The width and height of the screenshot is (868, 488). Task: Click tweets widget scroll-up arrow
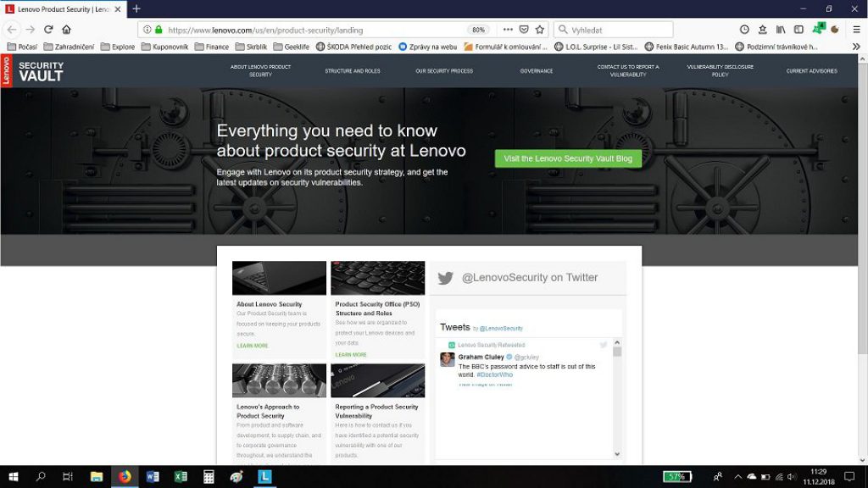point(617,343)
